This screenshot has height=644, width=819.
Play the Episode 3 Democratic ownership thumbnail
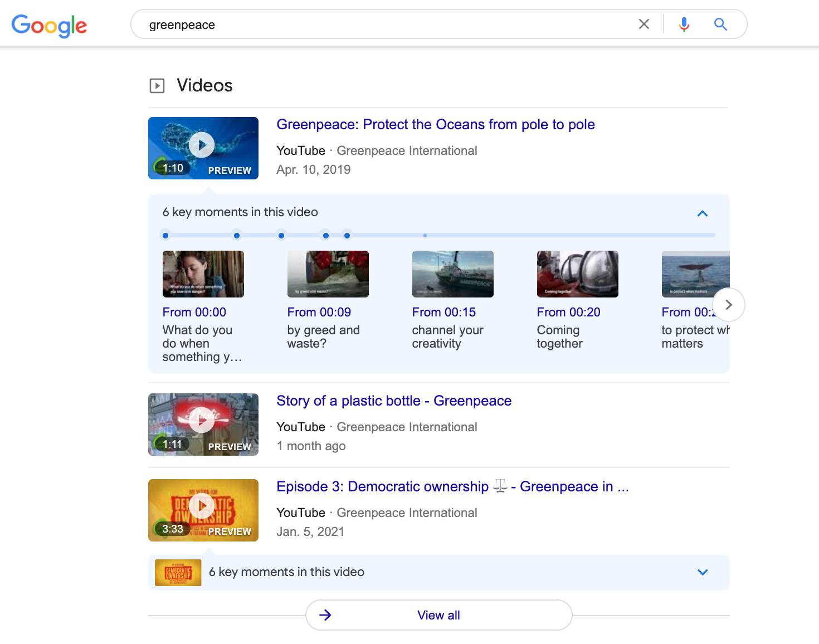(x=202, y=506)
